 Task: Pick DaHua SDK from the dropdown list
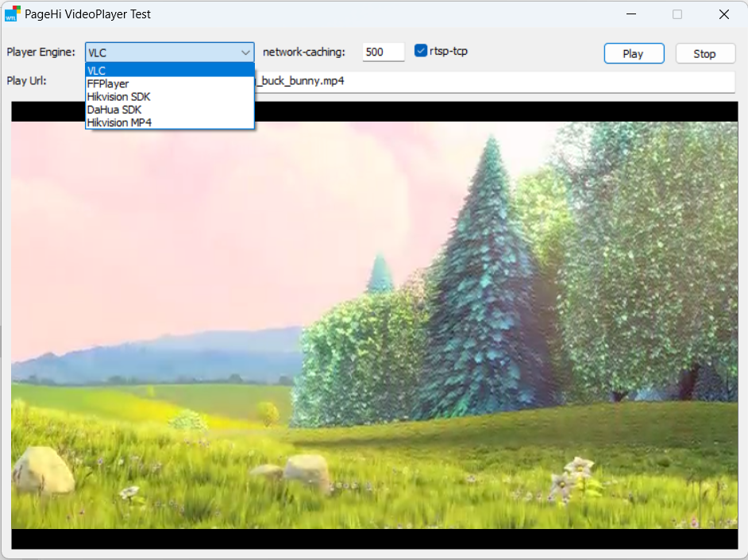point(169,110)
